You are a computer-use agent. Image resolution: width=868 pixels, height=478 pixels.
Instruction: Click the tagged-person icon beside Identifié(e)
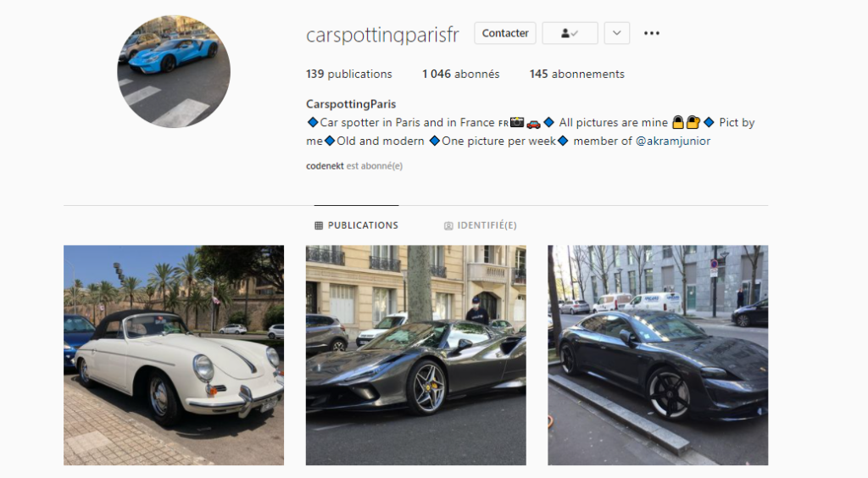448,225
